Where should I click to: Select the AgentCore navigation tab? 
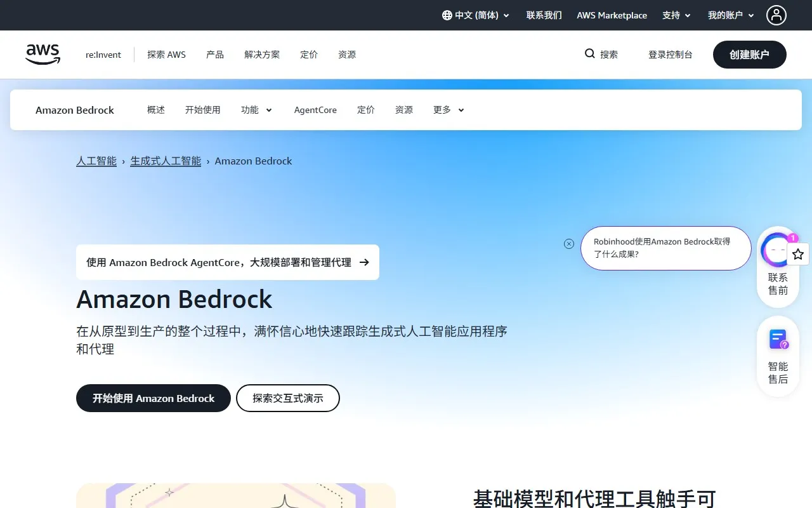[x=315, y=110]
